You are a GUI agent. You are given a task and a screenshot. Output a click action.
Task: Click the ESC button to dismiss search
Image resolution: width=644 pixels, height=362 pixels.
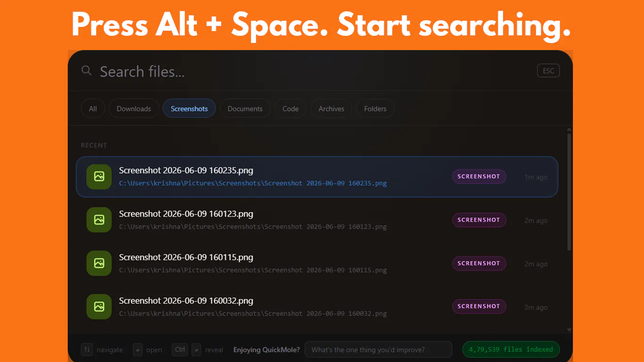tap(548, 71)
